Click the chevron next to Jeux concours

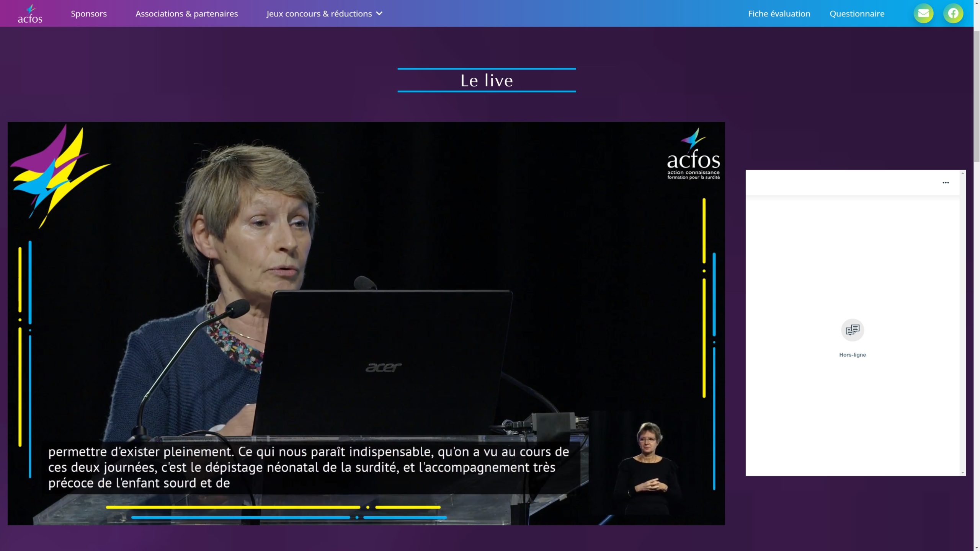click(x=379, y=14)
